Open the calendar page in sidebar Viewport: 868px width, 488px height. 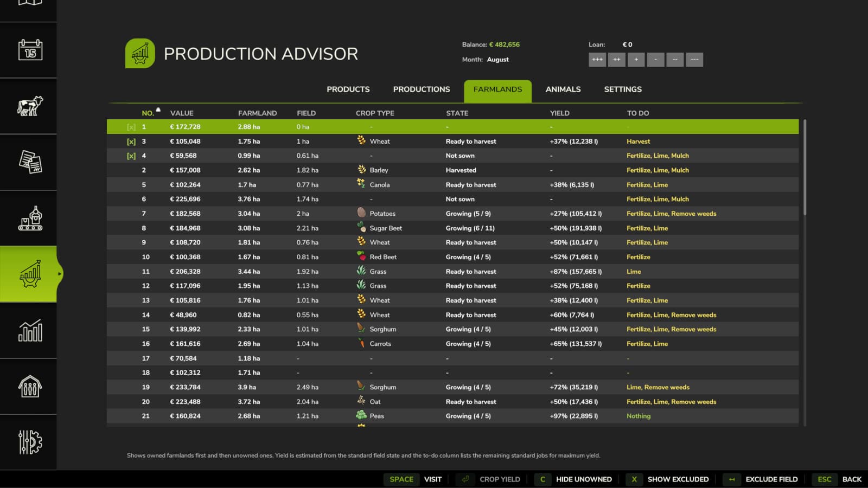coord(30,50)
